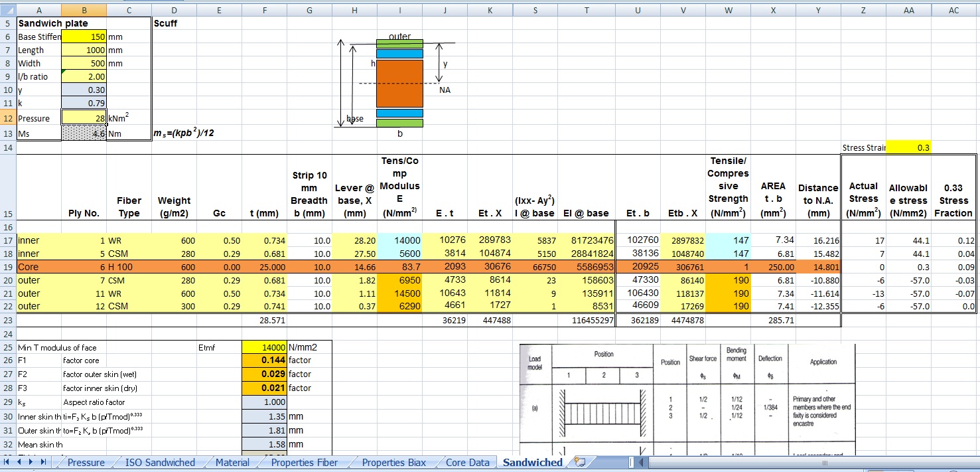
Task: Select row 19 header
Action: (8, 267)
